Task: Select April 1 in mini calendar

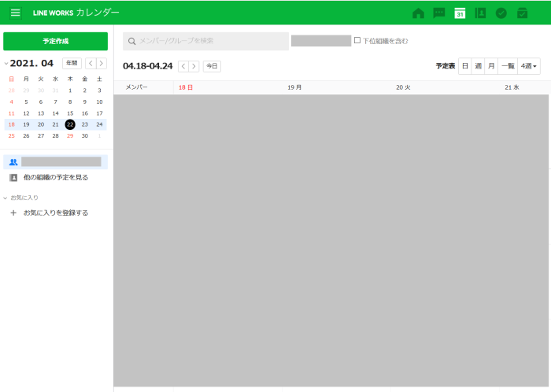Action: (x=70, y=91)
